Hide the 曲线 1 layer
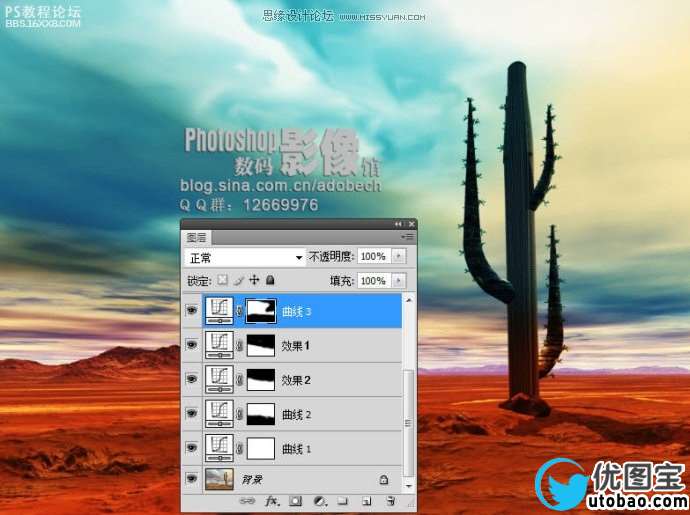Screen dimensions: 690x515 click(191, 448)
